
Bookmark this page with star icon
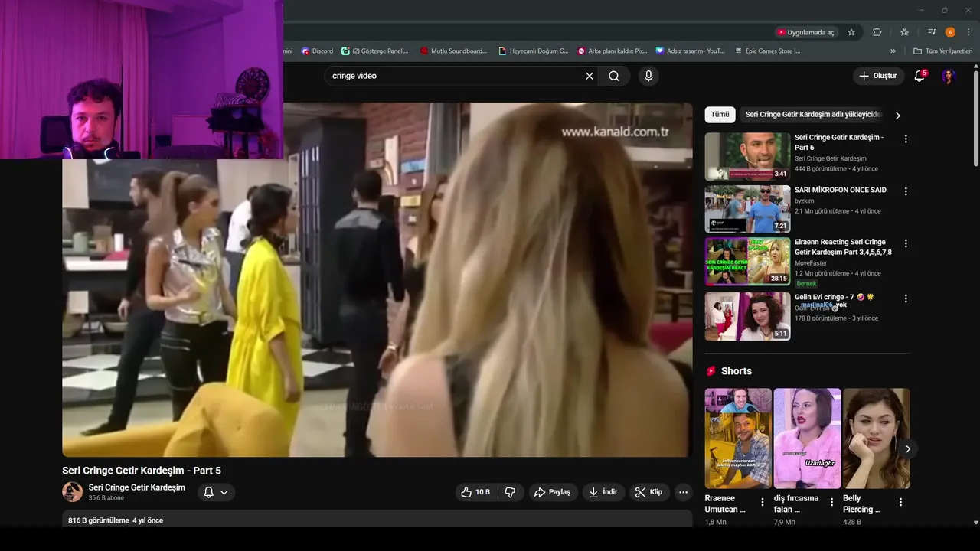pyautogui.click(x=851, y=32)
